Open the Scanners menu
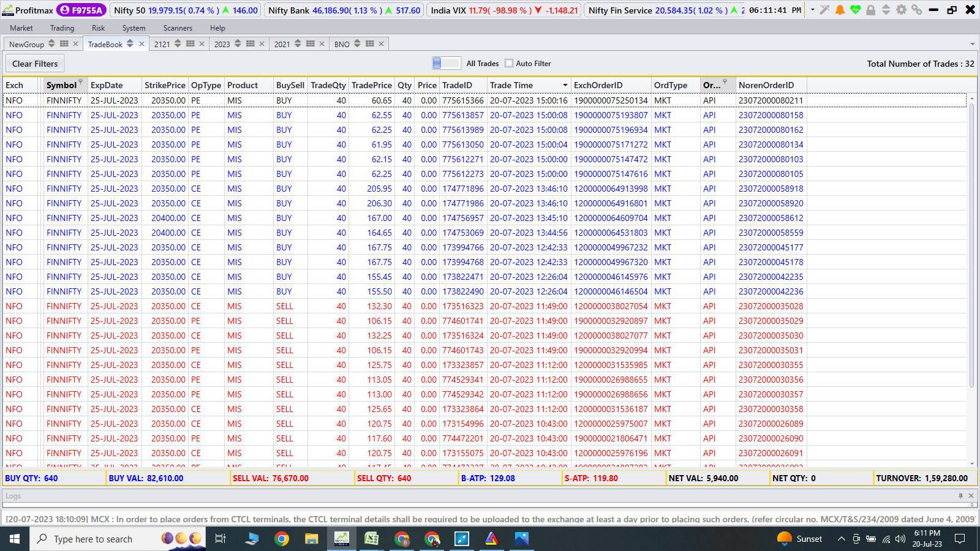The width and height of the screenshot is (980, 551). (x=178, y=28)
